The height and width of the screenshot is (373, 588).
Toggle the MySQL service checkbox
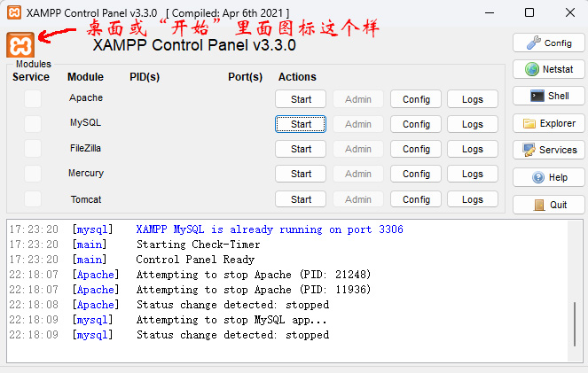[33, 124]
